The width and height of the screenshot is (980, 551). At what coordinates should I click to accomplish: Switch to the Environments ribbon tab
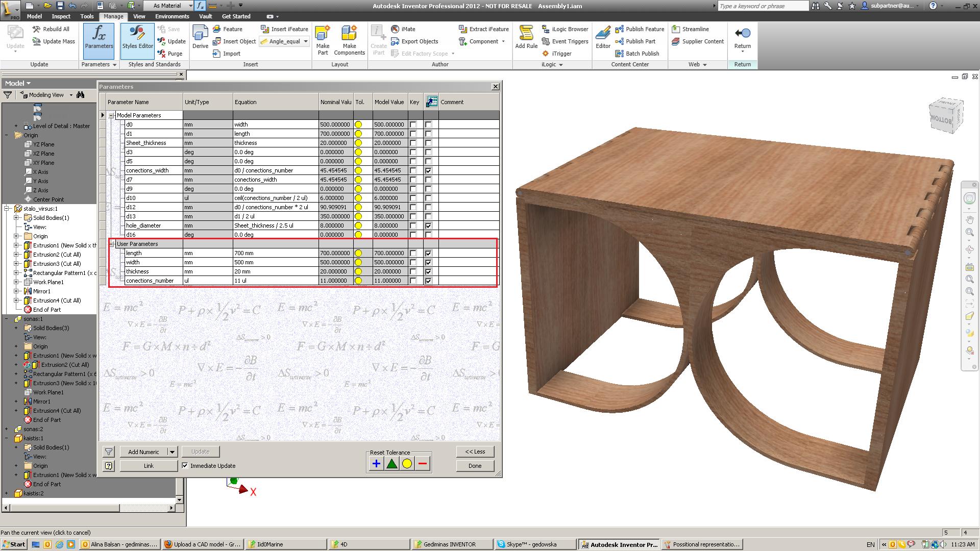[172, 16]
